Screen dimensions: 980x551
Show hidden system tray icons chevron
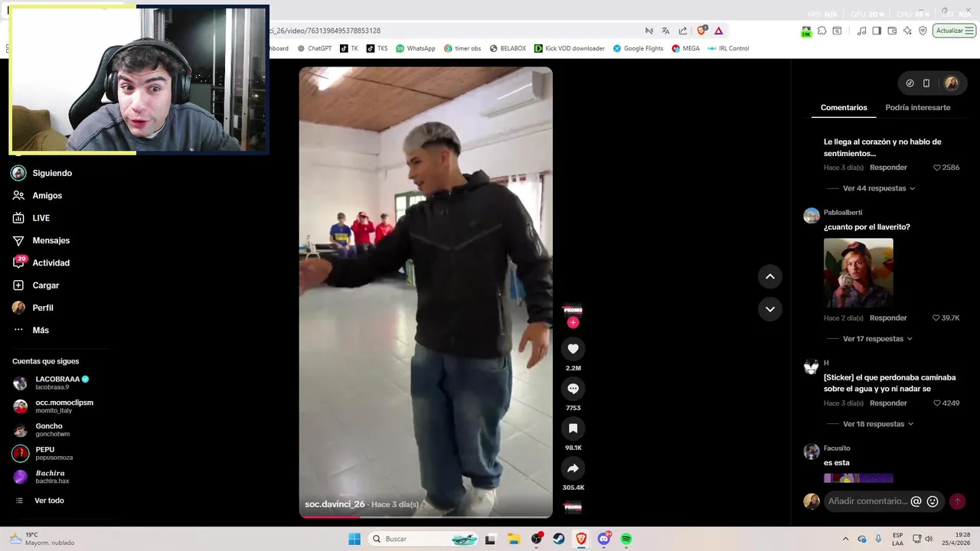[845, 539]
